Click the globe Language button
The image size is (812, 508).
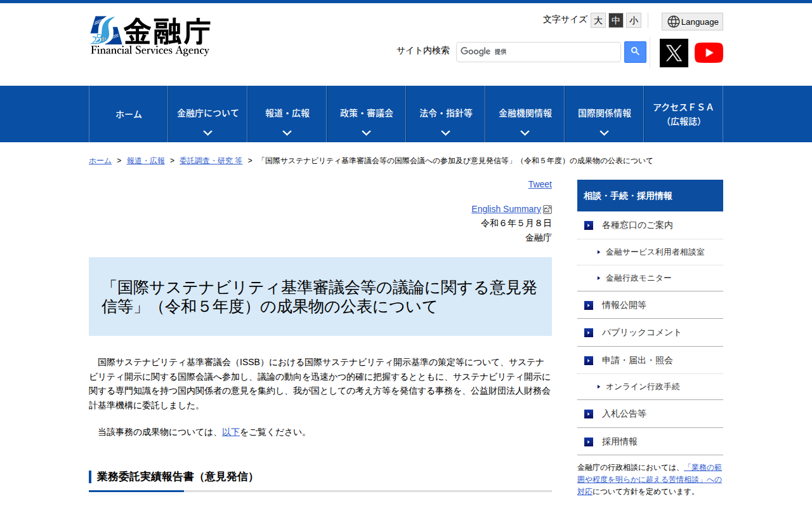click(x=692, y=22)
